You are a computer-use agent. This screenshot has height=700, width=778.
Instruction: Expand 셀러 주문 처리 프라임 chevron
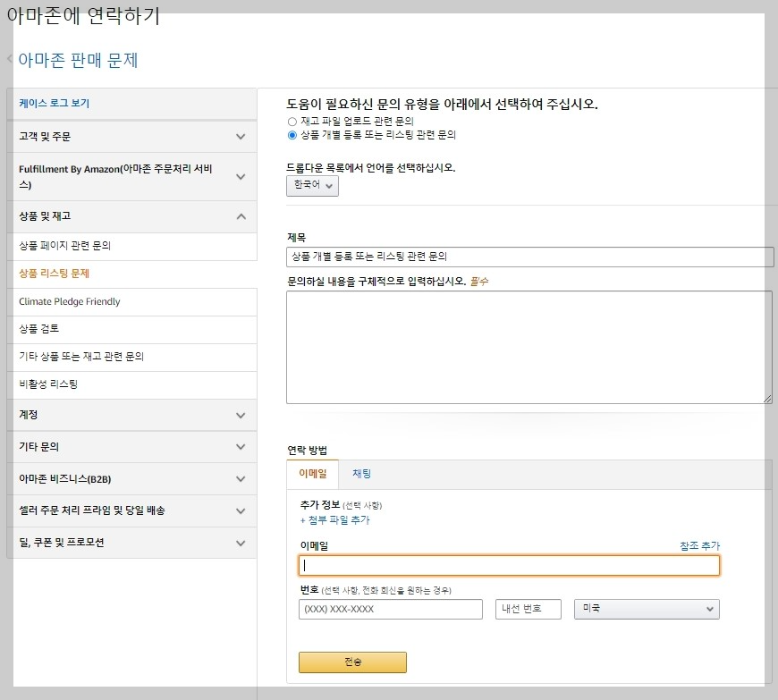click(241, 510)
